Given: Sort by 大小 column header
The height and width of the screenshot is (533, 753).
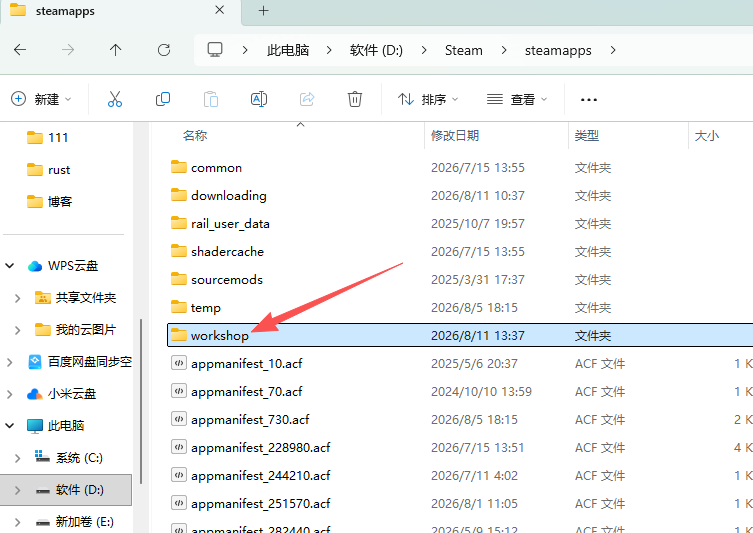Looking at the screenshot, I should click(x=706, y=136).
